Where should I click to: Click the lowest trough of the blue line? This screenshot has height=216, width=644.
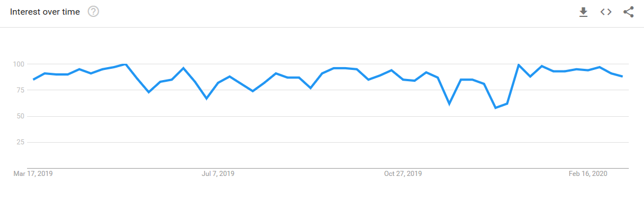[x=496, y=108]
